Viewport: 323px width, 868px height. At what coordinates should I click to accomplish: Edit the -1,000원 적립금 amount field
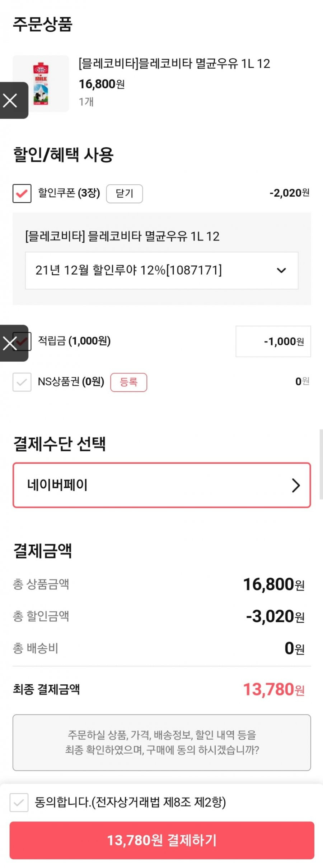(x=273, y=341)
